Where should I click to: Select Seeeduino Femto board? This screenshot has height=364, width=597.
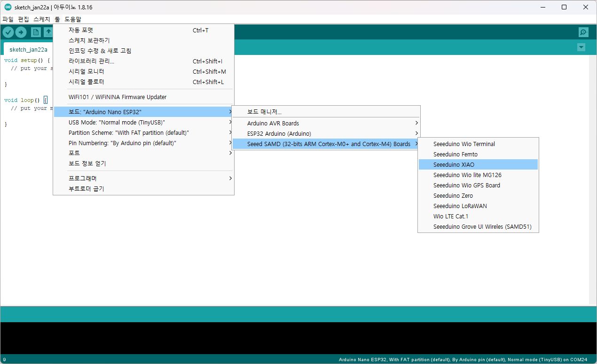(478, 154)
